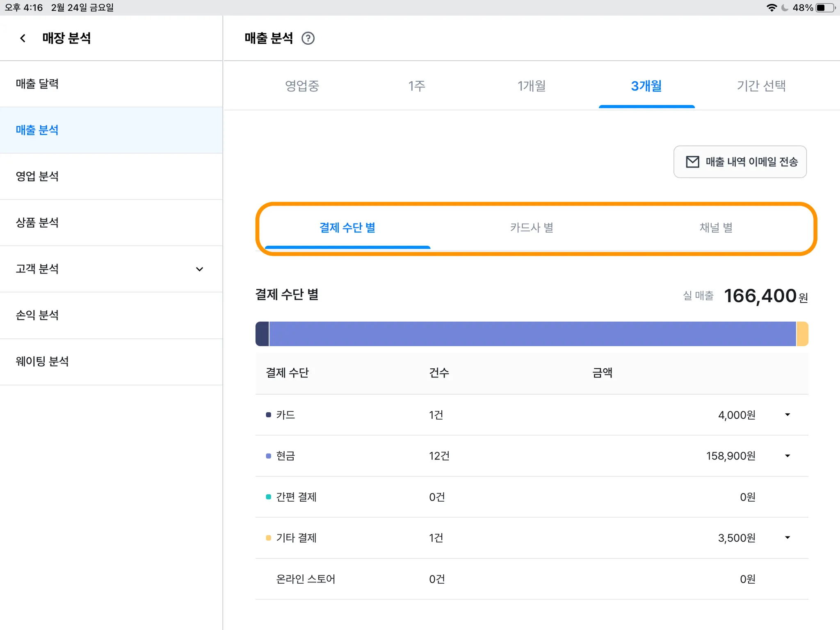Click the 기타 결제 yellow legend dot
840x630 pixels.
tap(269, 538)
